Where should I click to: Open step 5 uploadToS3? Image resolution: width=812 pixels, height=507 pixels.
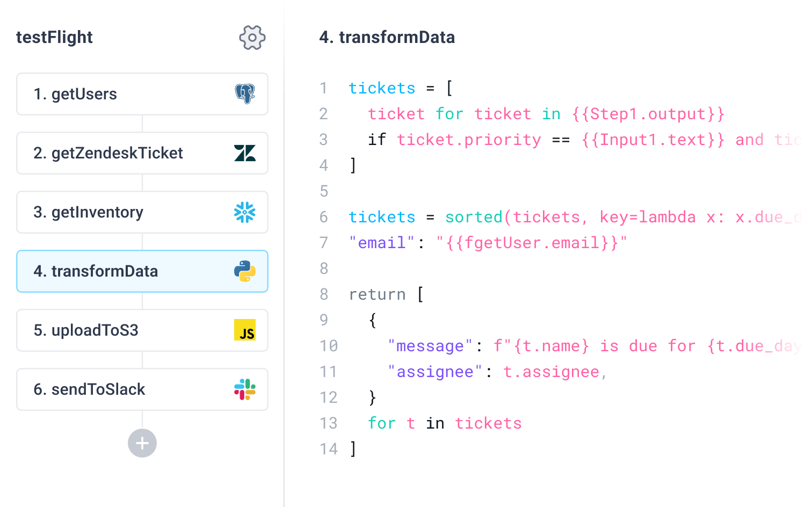pyautogui.click(x=107, y=330)
